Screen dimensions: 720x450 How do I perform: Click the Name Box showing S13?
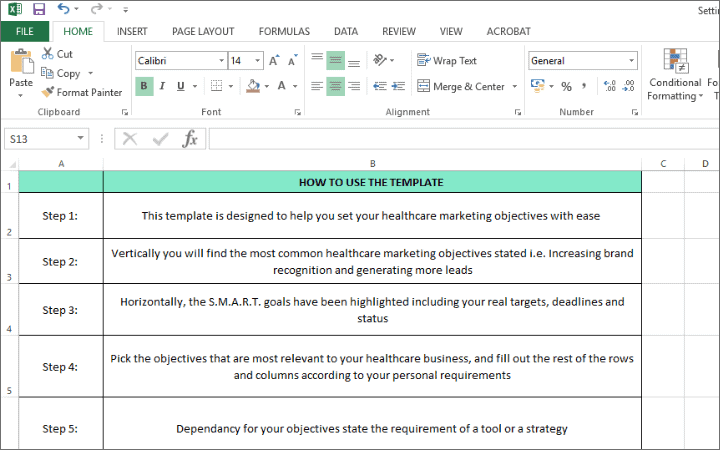(x=50, y=139)
